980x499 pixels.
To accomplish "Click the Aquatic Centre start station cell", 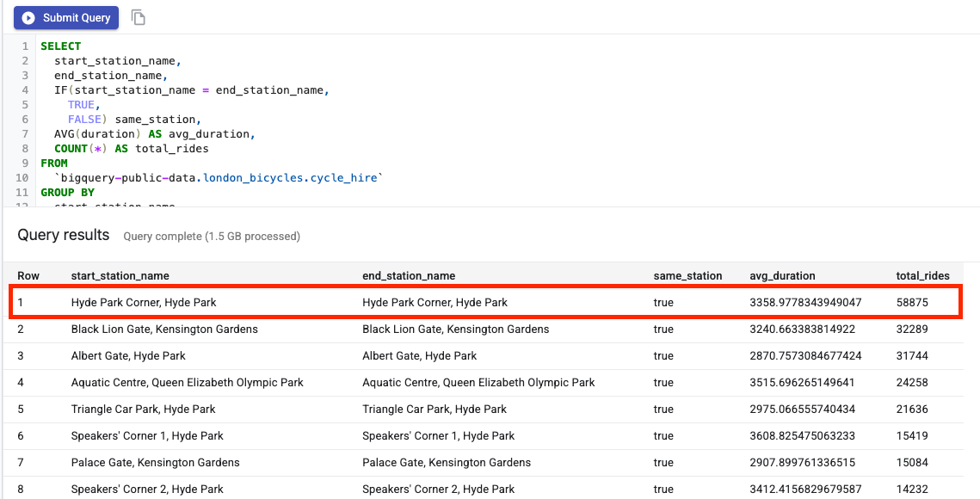I will [x=187, y=383].
